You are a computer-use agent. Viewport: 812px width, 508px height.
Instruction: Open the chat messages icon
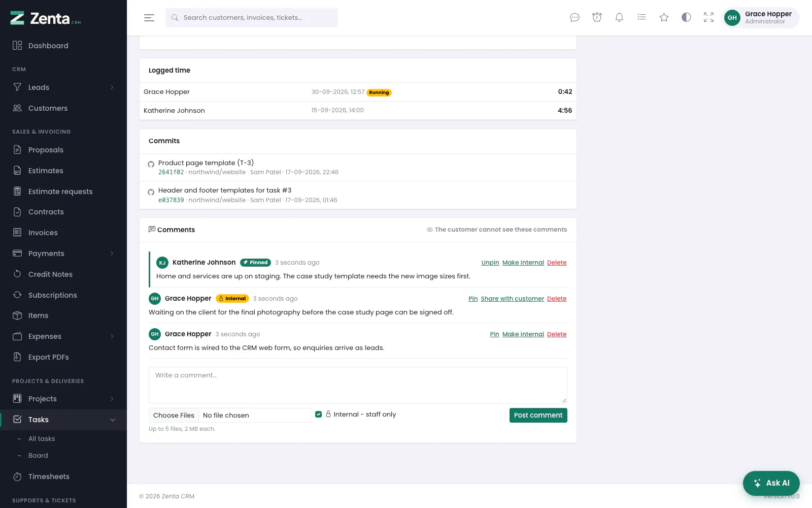tap(574, 18)
